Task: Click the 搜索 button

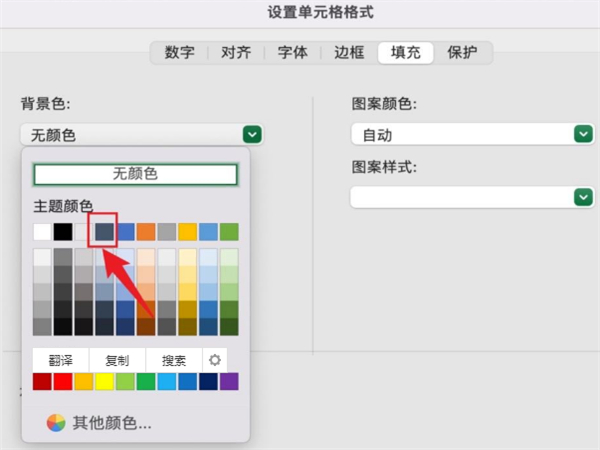Action: pyautogui.click(x=174, y=359)
